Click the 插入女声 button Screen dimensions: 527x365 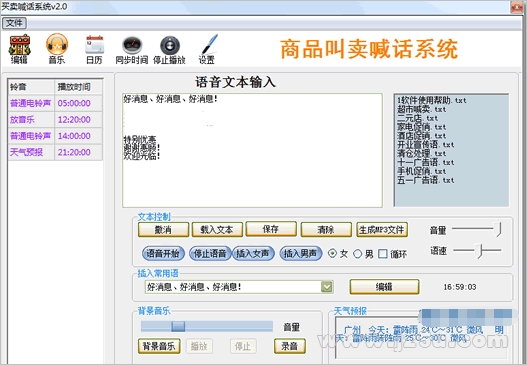253,253
